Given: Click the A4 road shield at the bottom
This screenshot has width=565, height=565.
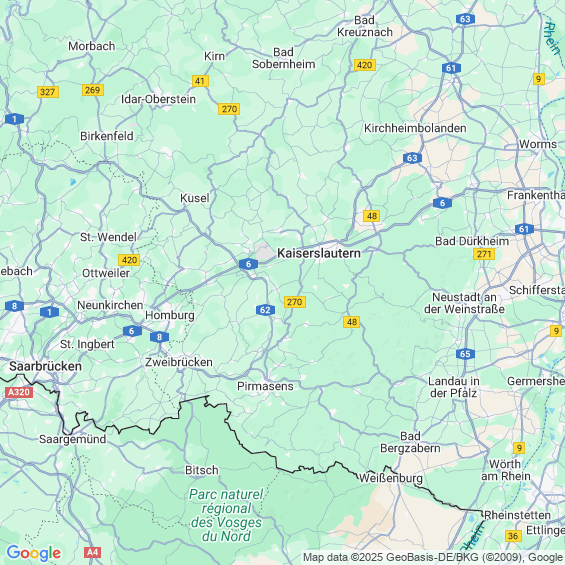Looking at the screenshot, I should pyautogui.click(x=92, y=552).
